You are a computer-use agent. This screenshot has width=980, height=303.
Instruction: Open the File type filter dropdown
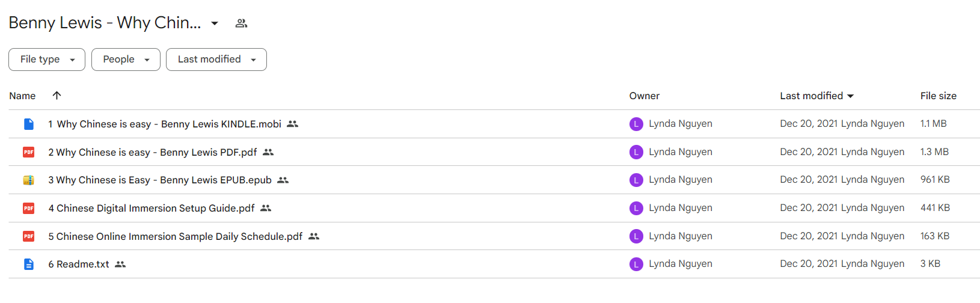click(47, 60)
